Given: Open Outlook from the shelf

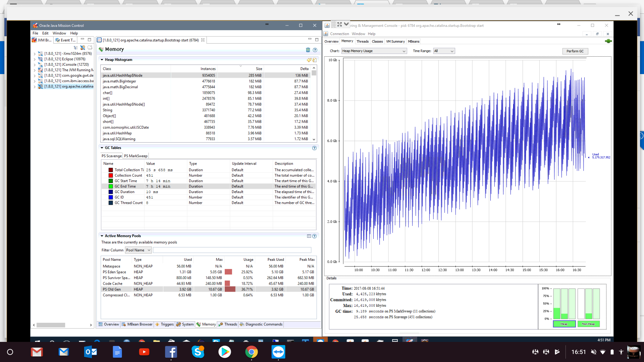Looking at the screenshot, I should pyautogui.click(x=91, y=352).
